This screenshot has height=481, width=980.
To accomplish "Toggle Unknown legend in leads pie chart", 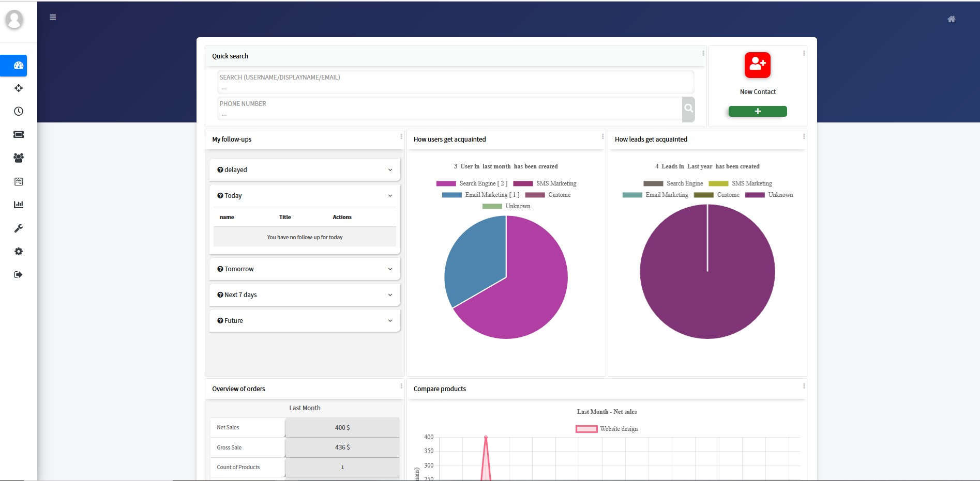I will click(x=780, y=195).
